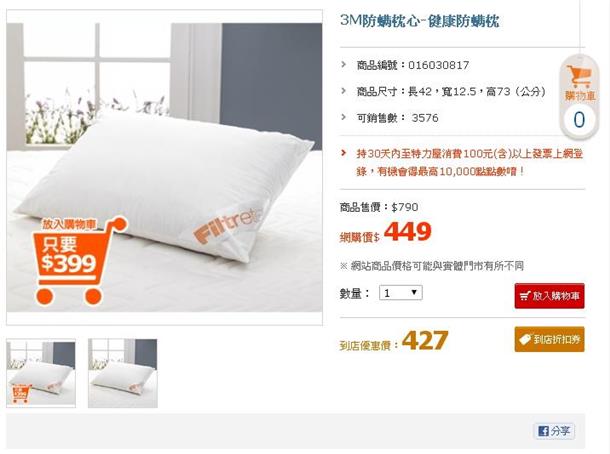
Task: Click the 網購價 449 price
Action: (407, 231)
